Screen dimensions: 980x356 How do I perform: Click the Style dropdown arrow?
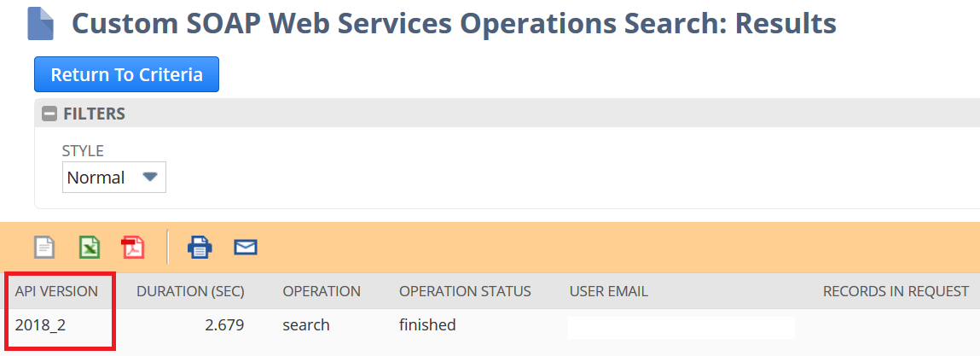149,177
